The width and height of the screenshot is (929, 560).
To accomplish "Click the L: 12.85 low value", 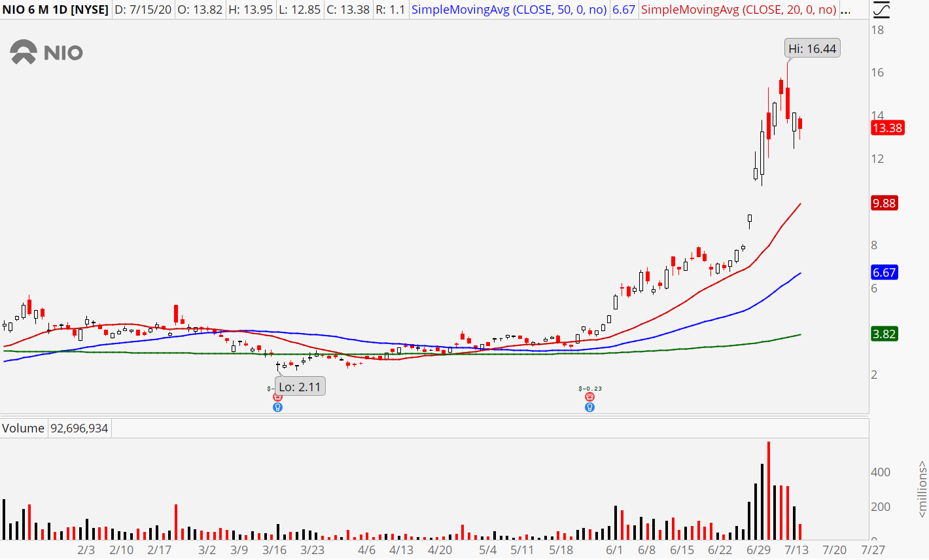I will point(302,10).
